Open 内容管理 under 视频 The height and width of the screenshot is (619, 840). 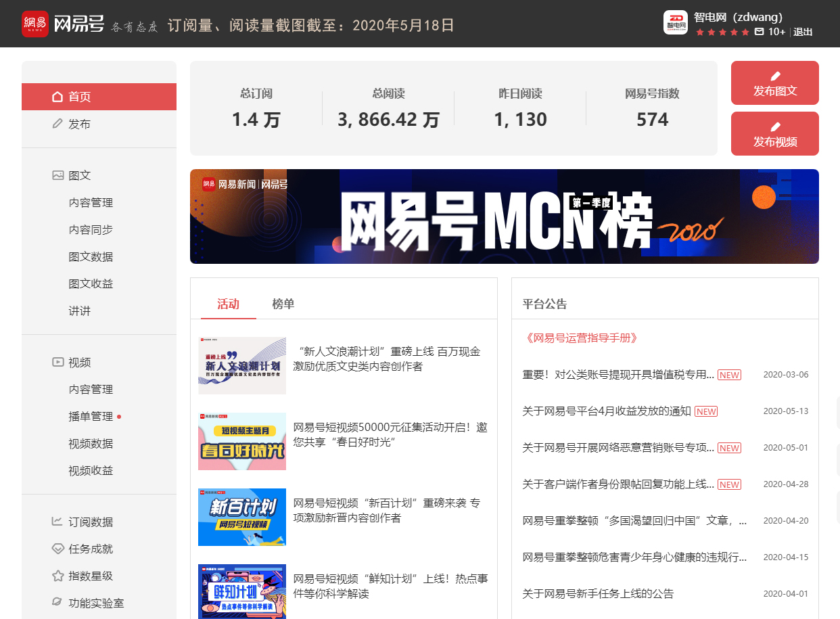pos(91,389)
